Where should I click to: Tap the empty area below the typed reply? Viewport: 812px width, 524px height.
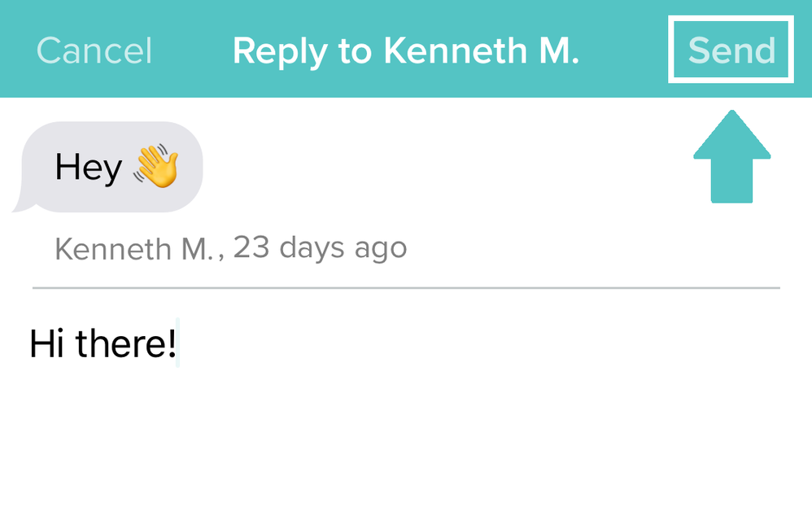(x=405, y=448)
